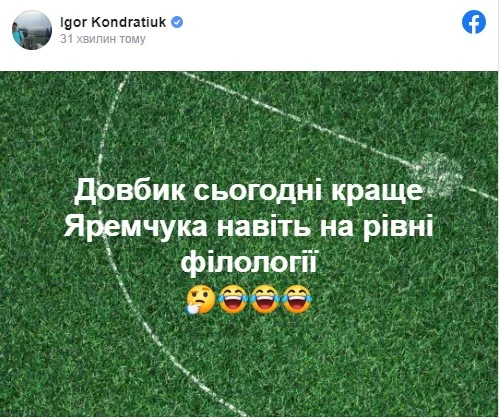Open Igor Kondratiuk's profile avatar
Viewport: 501px width, 418px height.
tap(32, 30)
